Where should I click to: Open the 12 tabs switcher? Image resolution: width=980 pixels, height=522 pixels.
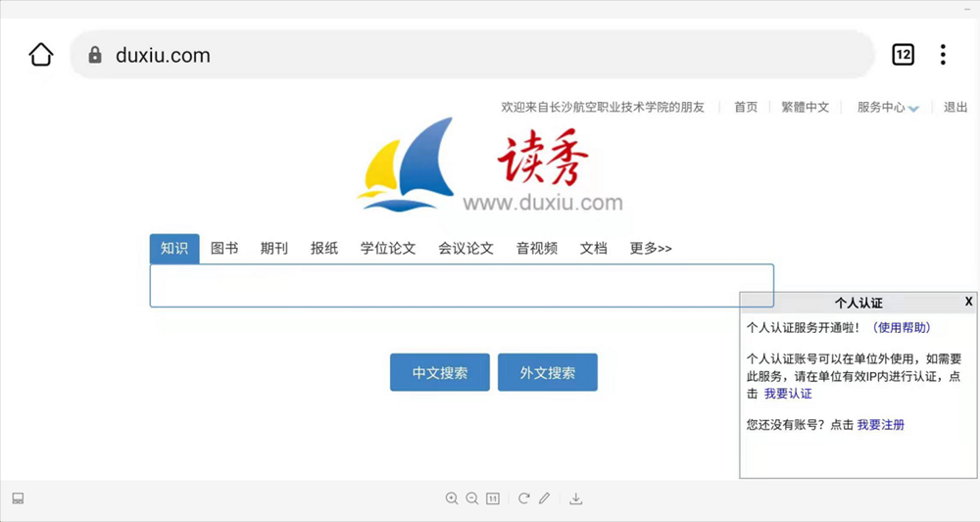tap(903, 55)
